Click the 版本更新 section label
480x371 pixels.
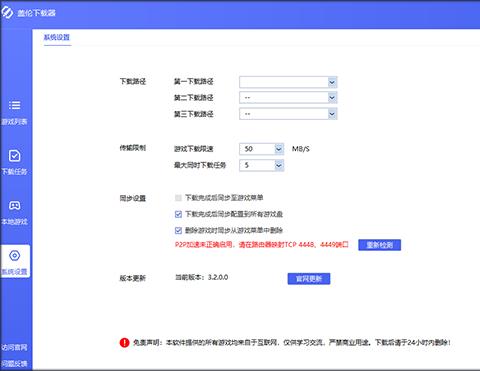[x=133, y=278]
